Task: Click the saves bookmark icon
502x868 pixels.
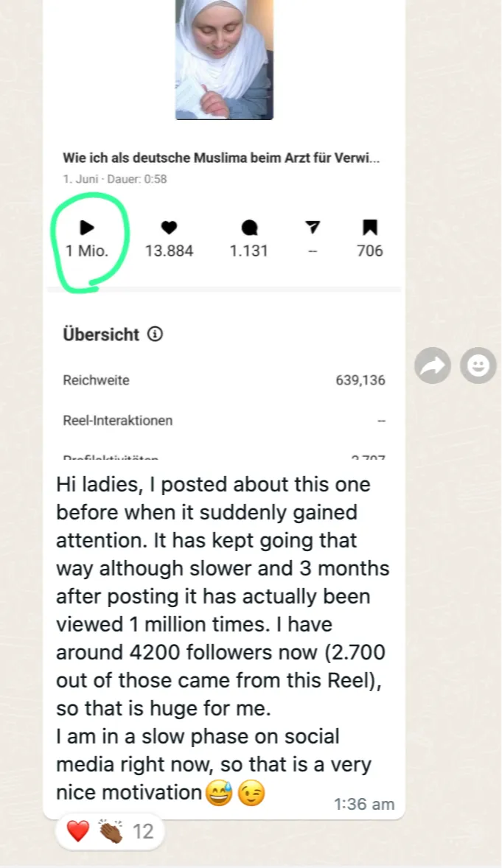Action: tap(369, 228)
